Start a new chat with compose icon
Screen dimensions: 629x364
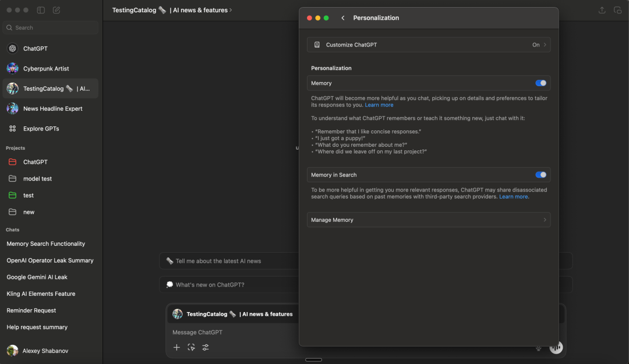pos(56,10)
